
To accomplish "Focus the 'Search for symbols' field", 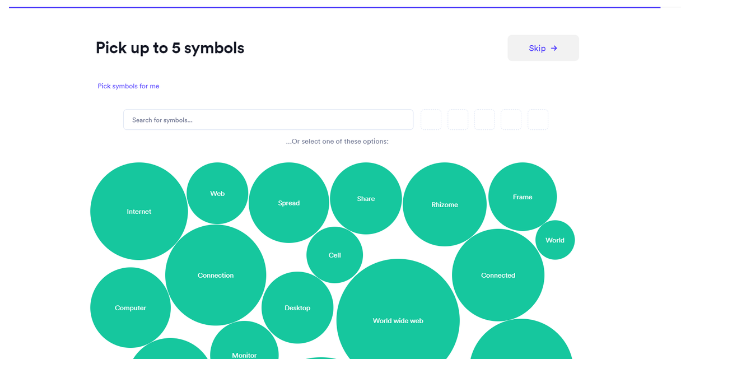I will click(x=268, y=120).
